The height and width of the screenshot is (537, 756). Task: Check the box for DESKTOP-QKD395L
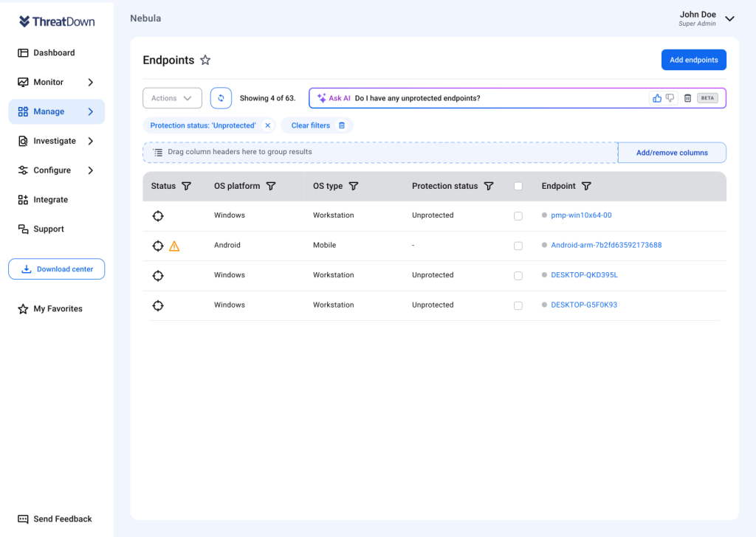click(518, 275)
